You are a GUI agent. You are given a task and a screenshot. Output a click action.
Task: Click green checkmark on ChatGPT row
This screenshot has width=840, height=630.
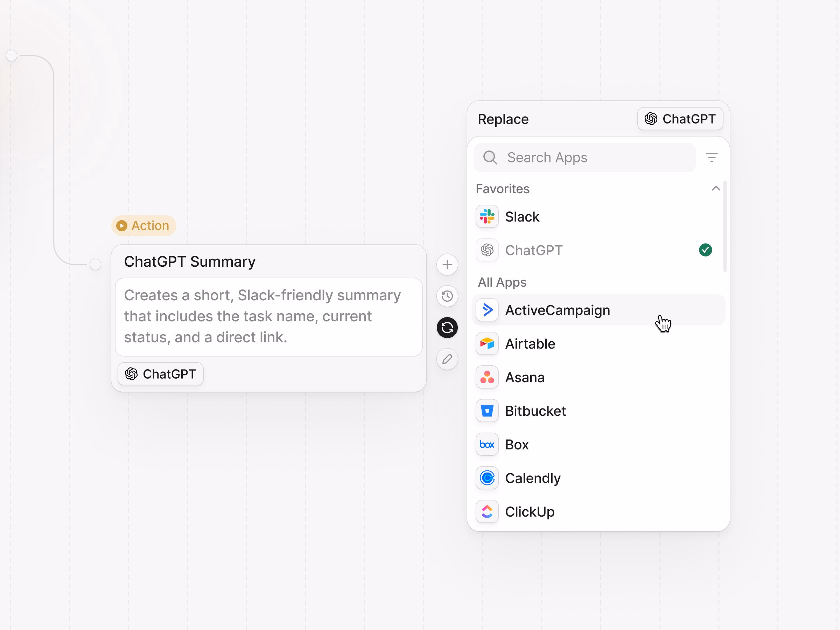(x=705, y=250)
